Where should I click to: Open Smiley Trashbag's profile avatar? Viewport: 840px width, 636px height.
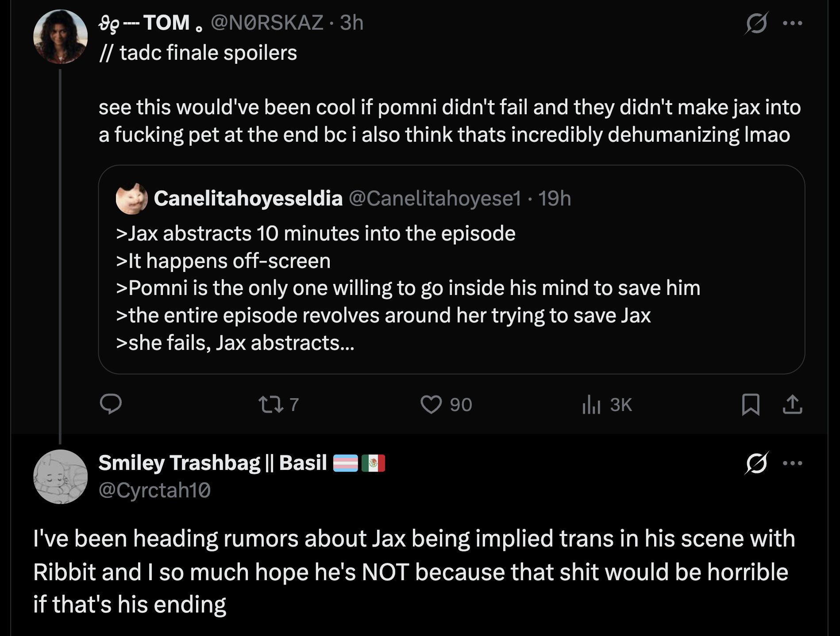pyautogui.click(x=60, y=477)
